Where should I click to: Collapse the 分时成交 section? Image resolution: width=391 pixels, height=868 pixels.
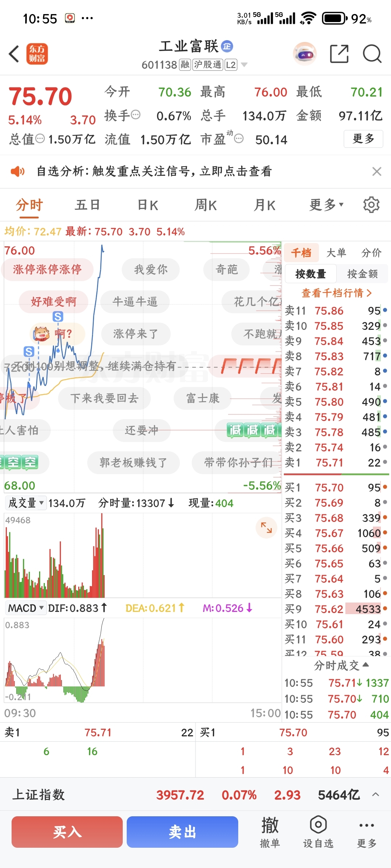coord(341,665)
